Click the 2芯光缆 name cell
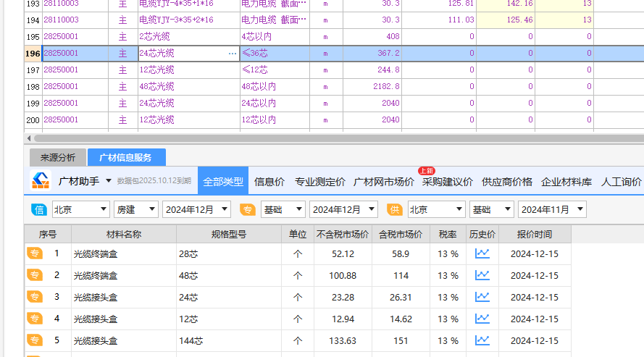Screen dimensions: 644x357 coord(189,36)
